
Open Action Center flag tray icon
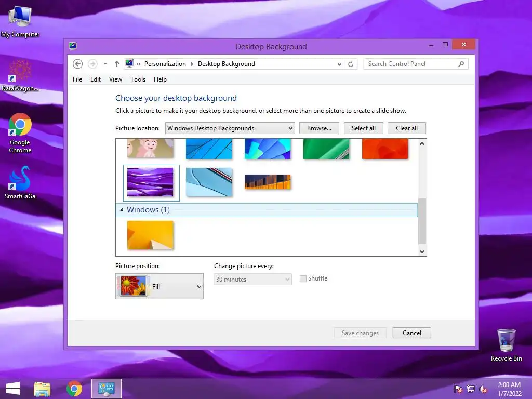458,389
